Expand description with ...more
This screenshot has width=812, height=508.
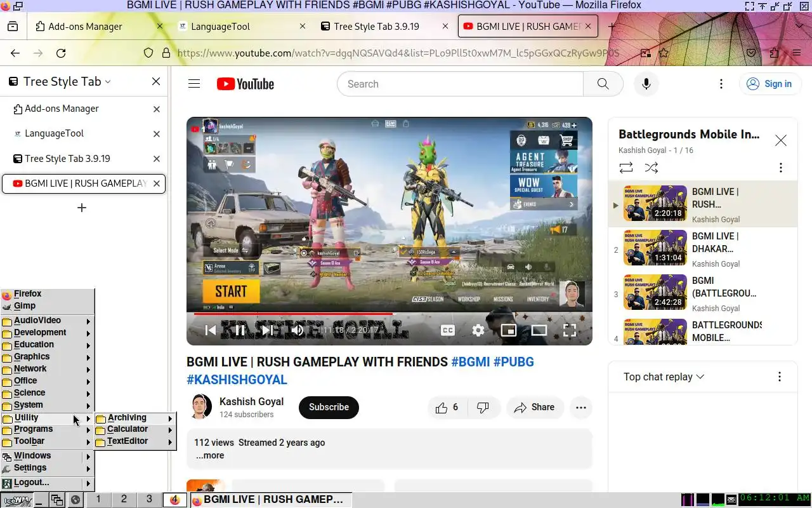pos(209,455)
